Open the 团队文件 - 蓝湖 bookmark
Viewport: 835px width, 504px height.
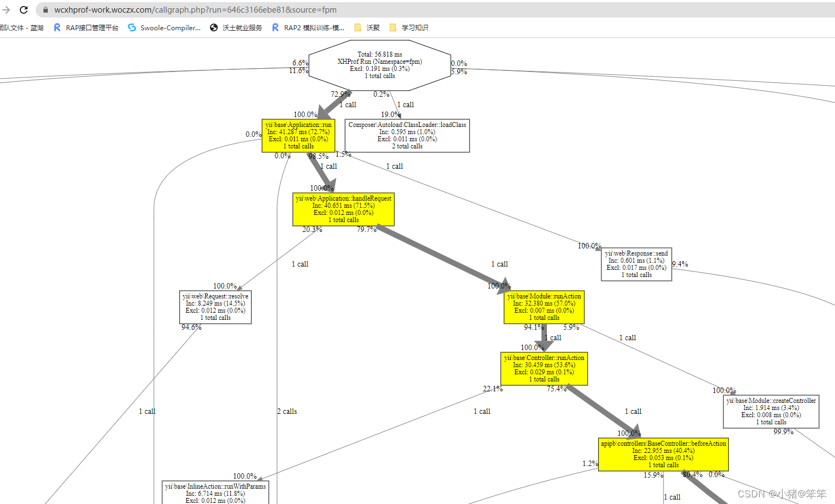(21, 27)
